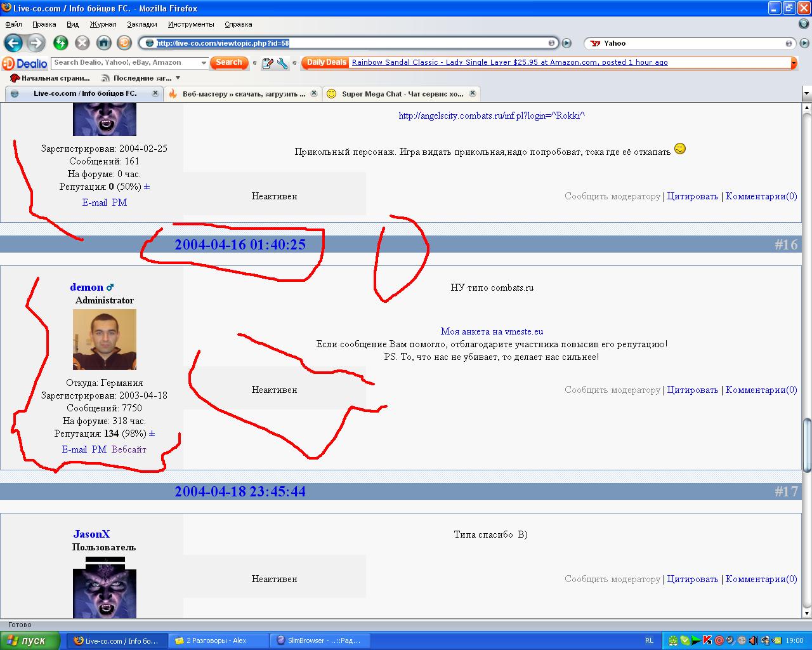Click the Go arrow beside address bar
812x650 pixels.
point(566,43)
